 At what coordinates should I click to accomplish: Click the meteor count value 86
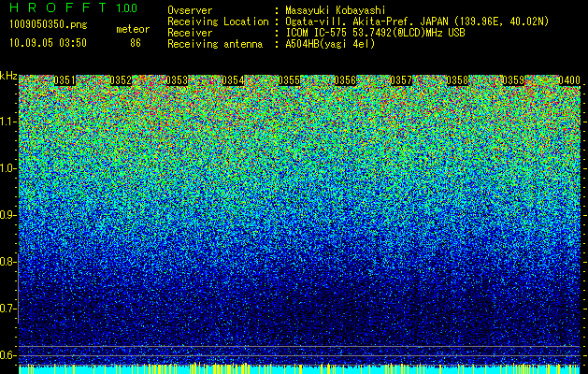click(x=136, y=43)
